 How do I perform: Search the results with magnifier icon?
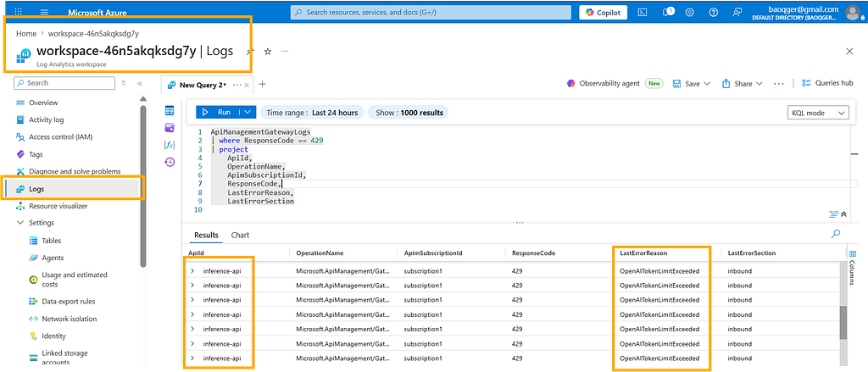836,234
